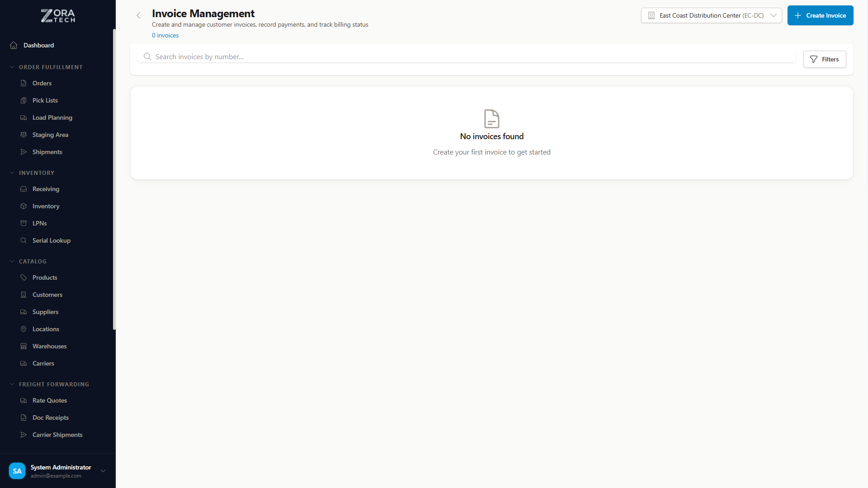Click the Serial Lookup magnifier icon

click(24, 240)
